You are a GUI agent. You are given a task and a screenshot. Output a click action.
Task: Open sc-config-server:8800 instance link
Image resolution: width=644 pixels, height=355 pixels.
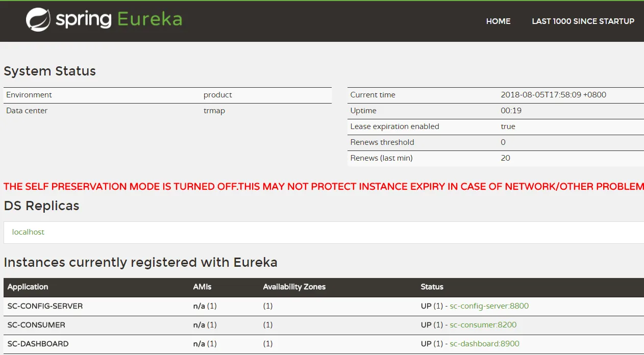point(489,306)
